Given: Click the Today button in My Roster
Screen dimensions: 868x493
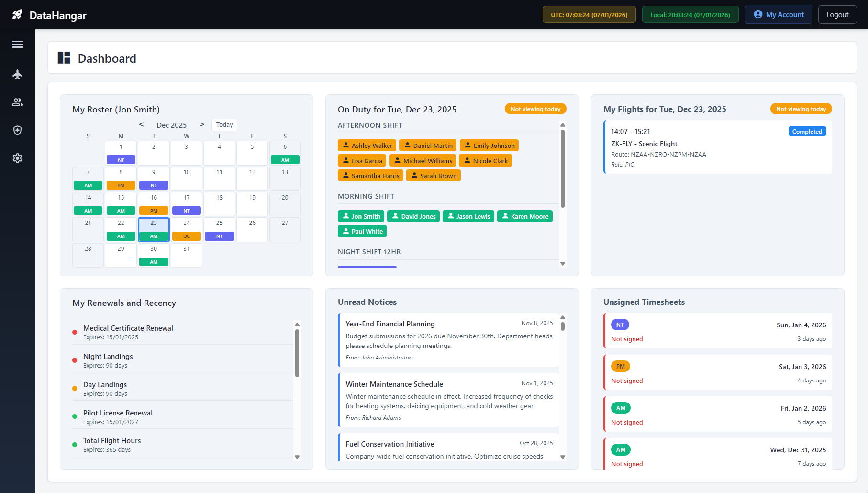Looking at the screenshot, I should click(224, 124).
